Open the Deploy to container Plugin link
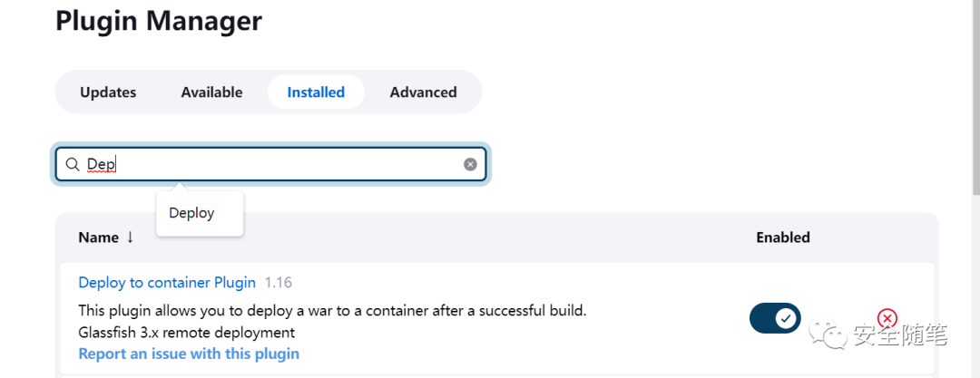The image size is (980, 378). (x=167, y=283)
